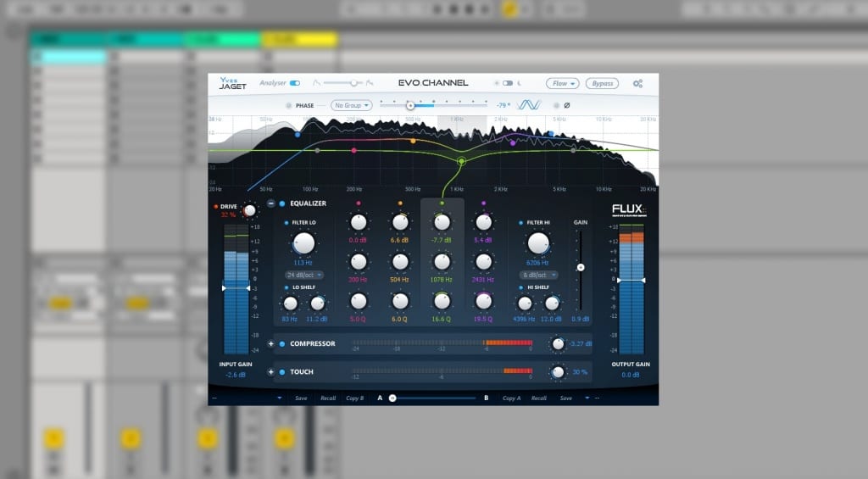Toggle the green EQ band LED
This screenshot has height=479, width=868.
click(442, 203)
